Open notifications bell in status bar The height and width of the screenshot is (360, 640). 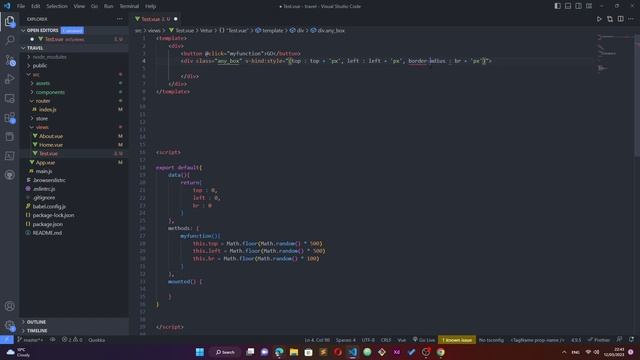pos(631,340)
